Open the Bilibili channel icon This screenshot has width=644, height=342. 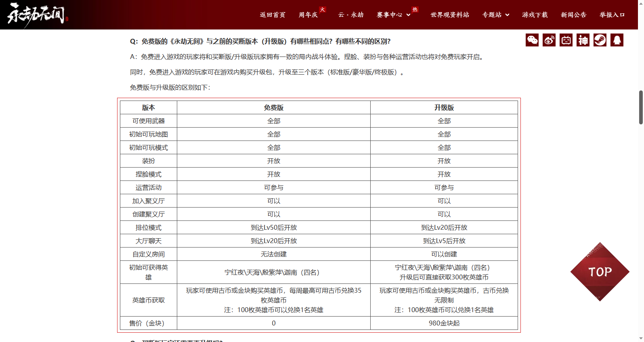[x=566, y=40]
